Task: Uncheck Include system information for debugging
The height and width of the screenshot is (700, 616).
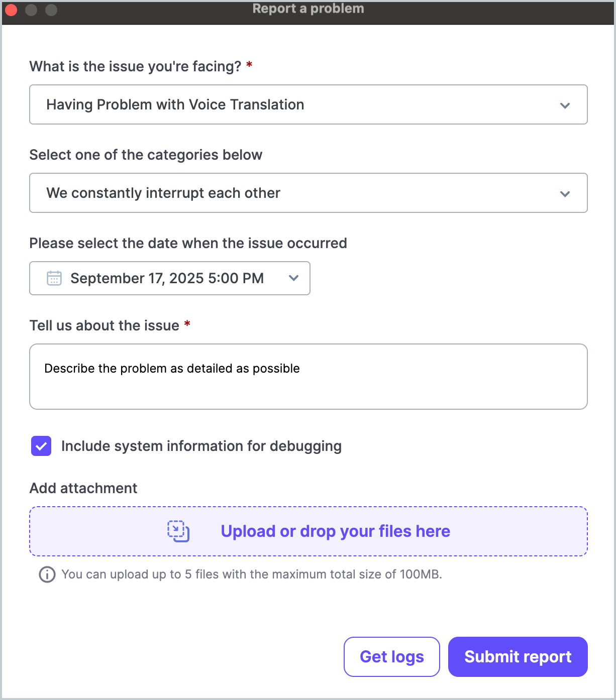Action: (x=41, y=446)
